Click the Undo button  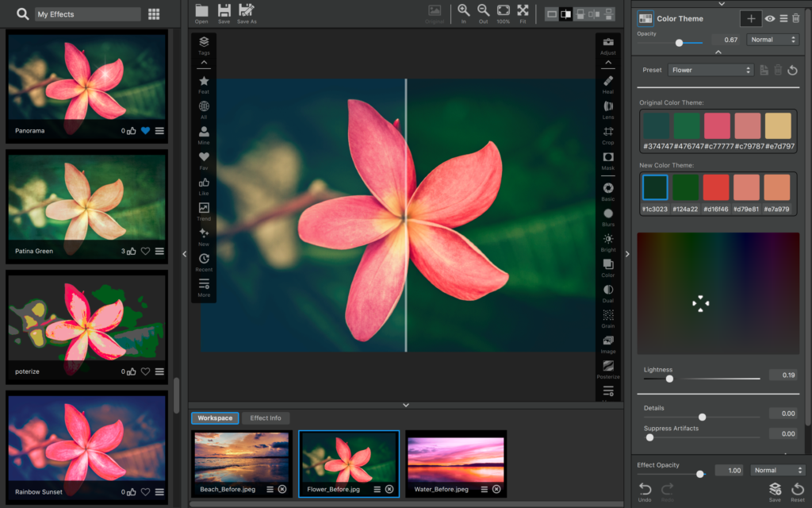(x=645, y=492)
